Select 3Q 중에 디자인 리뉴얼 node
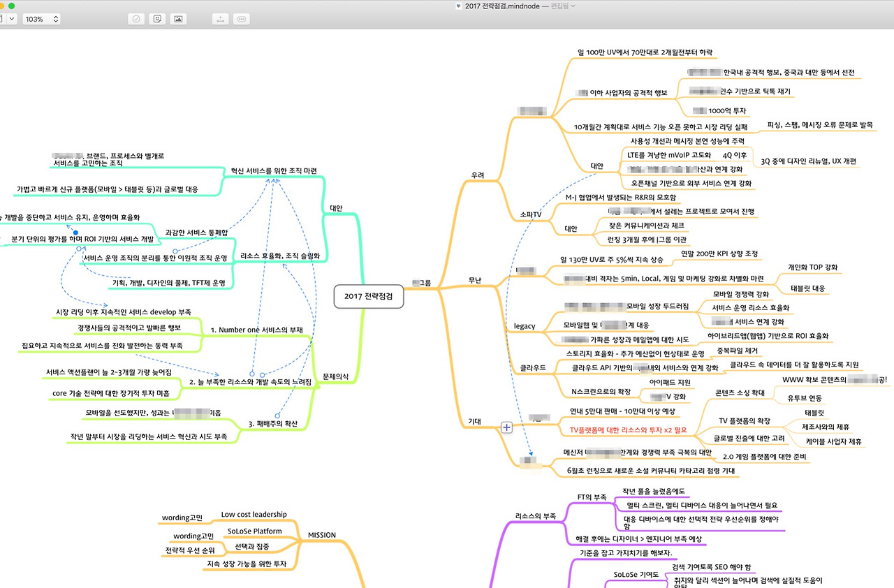The height and width of the screenshot is (588, 894). pos(808,161)
